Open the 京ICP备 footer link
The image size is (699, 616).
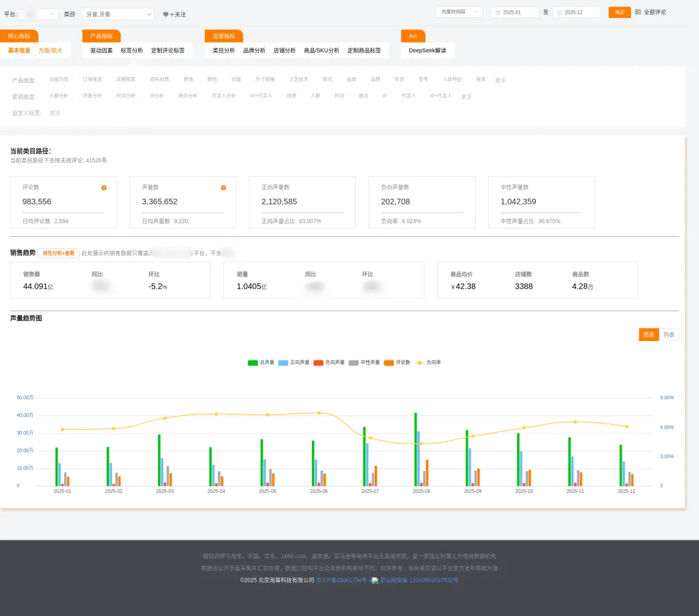click(344, 580)
